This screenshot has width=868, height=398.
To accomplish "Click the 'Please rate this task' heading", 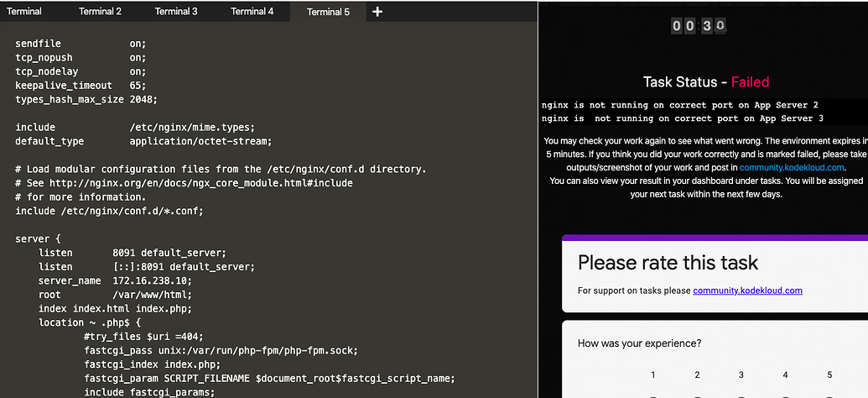I will point(668,262).
